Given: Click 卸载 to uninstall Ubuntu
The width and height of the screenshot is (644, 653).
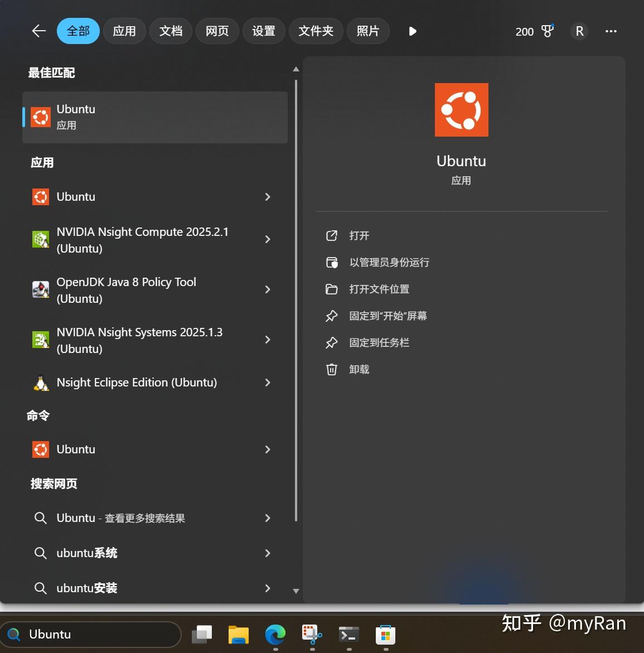Looking at the screenshot, I should 359,369.
